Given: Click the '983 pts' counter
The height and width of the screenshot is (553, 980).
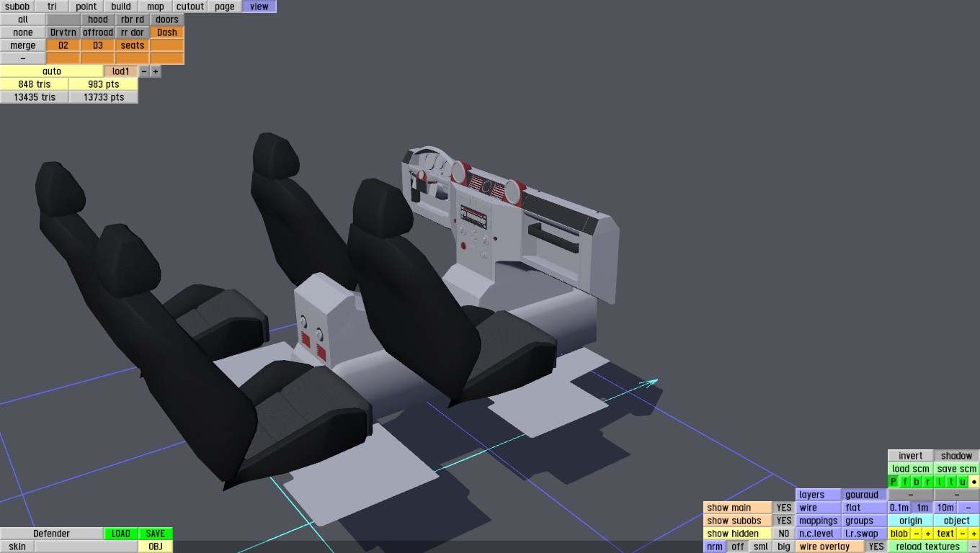Looking at the screenshot, I should [x=104, y=84].
